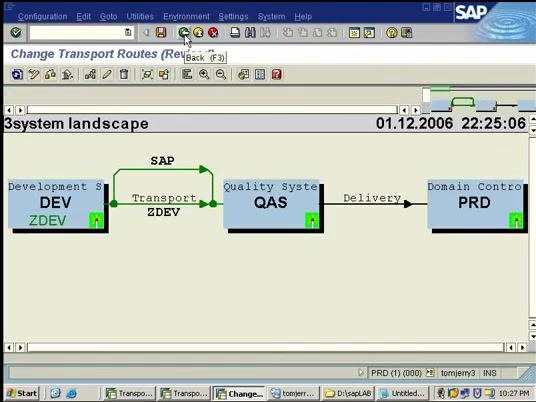Image resolution: width=536 pixels, height=402 pixels.
Task: Open the Goto menu
Action: pos(108,16)
